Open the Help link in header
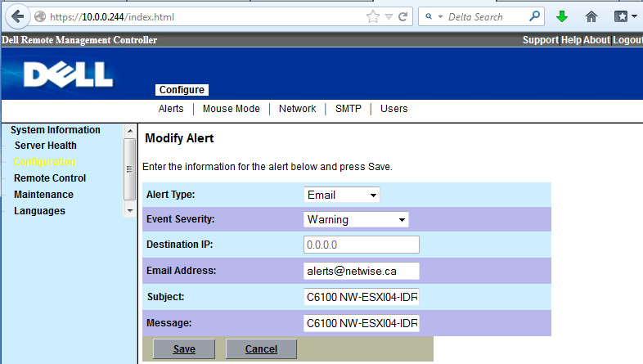Image resolution: width=643 pixels, height=364 pixels. point(571,40)
